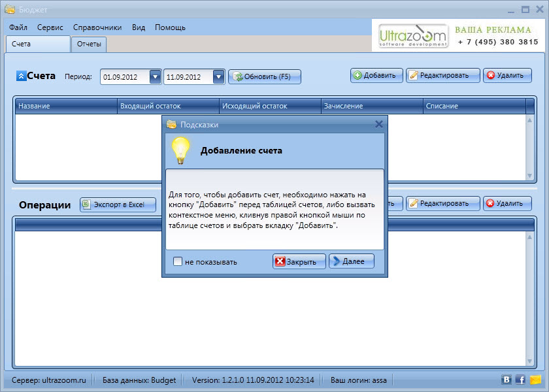
Task: Switch to the Отчеты tab
Action: click(89, 44)
